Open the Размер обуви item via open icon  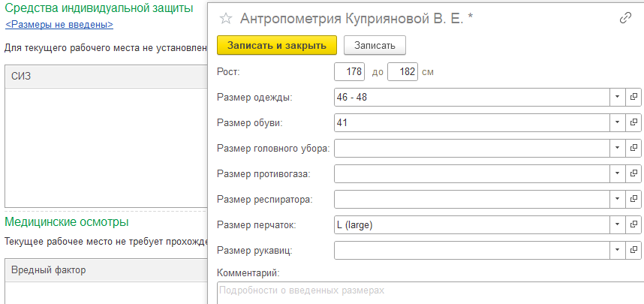coord(633,122)
